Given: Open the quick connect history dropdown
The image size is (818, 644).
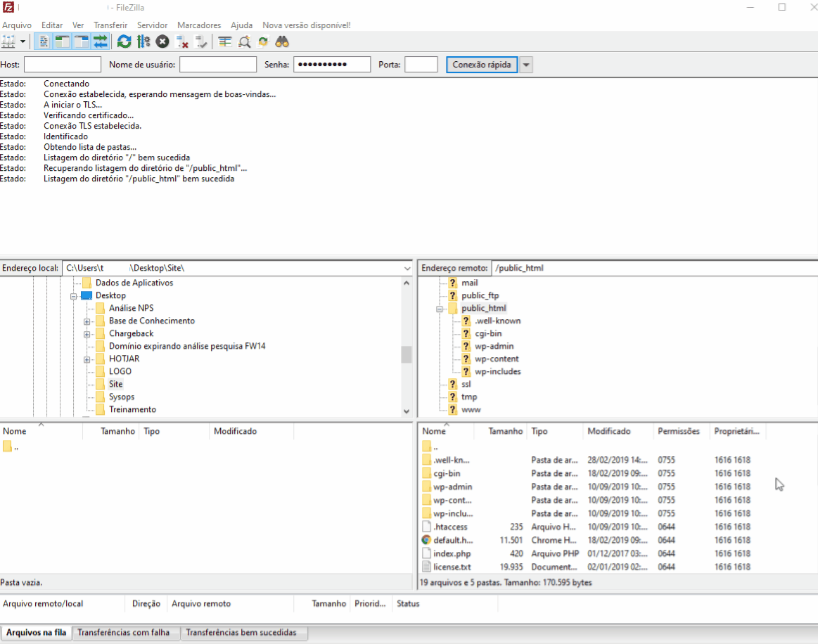Looking at the screenshot, I should 526,65.
